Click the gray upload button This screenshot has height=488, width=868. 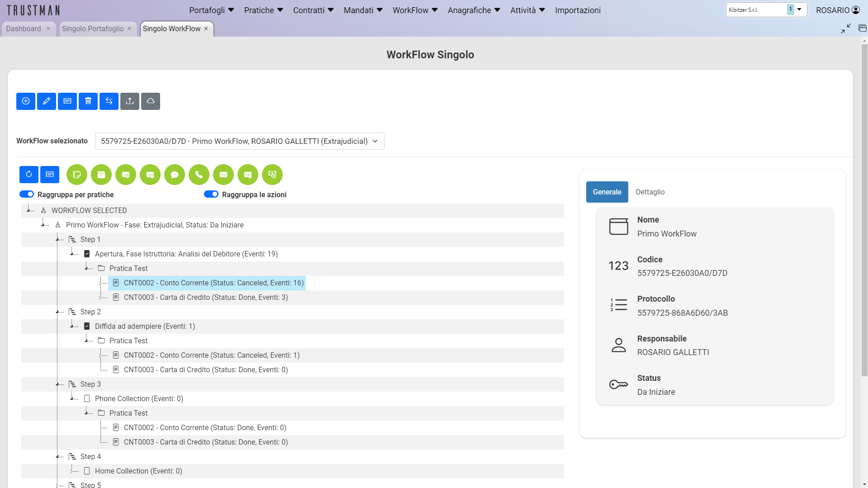point(130,101)
